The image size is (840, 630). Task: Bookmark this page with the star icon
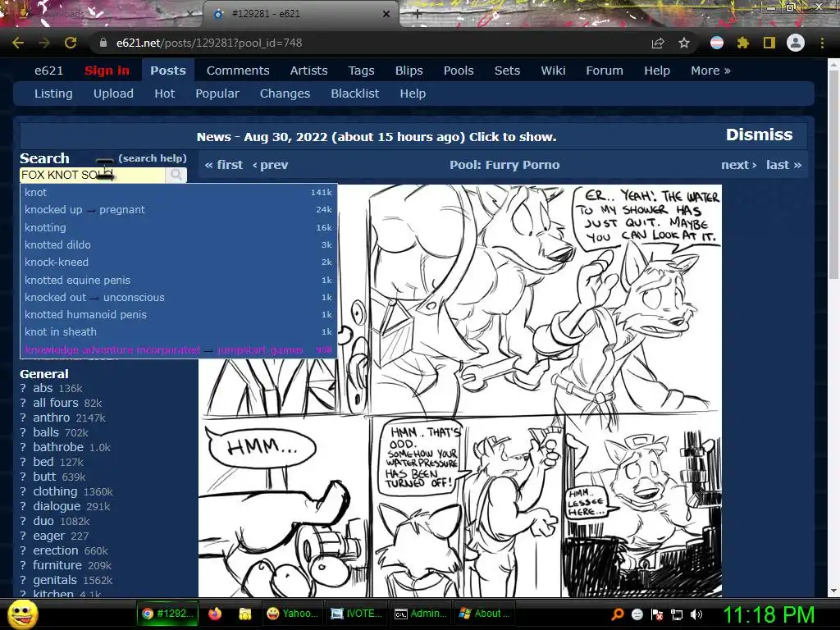[684, 43]
